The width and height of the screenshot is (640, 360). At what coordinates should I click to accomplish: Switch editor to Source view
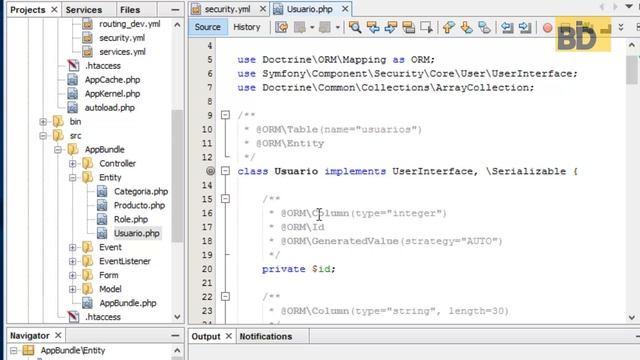207,27
